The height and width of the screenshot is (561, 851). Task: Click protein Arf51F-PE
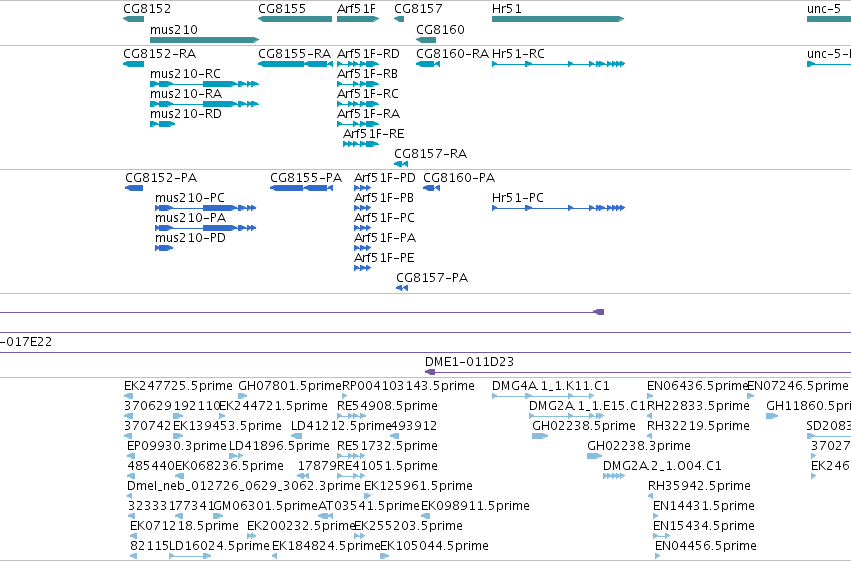click(384, 258)
